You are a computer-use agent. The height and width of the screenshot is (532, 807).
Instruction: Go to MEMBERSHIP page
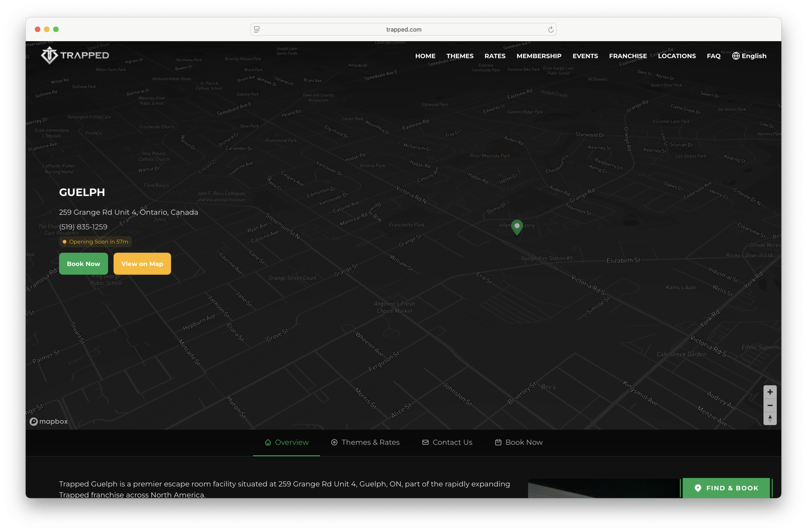pyautogui.click(x=538, y=56)
